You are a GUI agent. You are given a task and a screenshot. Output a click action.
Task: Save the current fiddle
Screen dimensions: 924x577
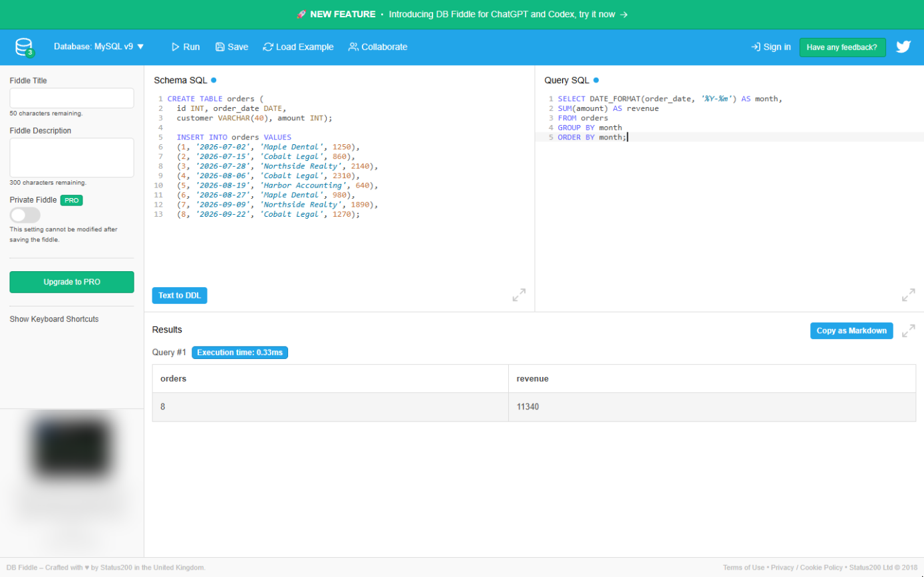tap(231, 47)
